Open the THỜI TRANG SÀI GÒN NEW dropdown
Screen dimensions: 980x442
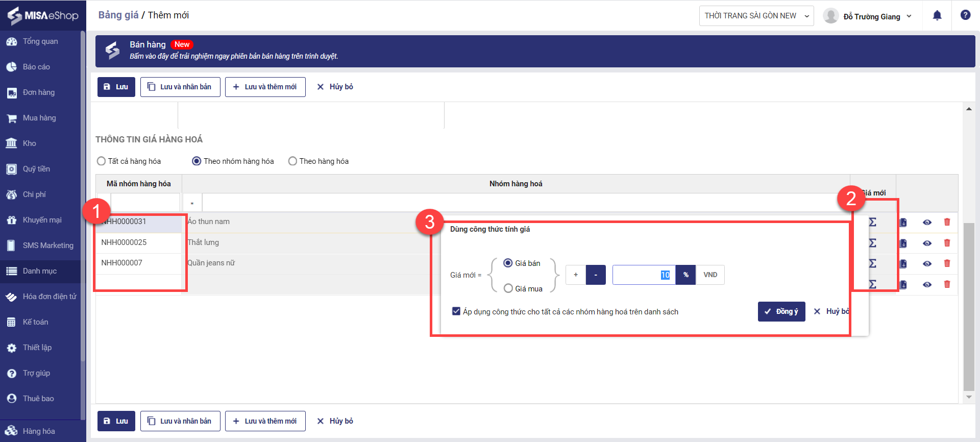point(756,16)
